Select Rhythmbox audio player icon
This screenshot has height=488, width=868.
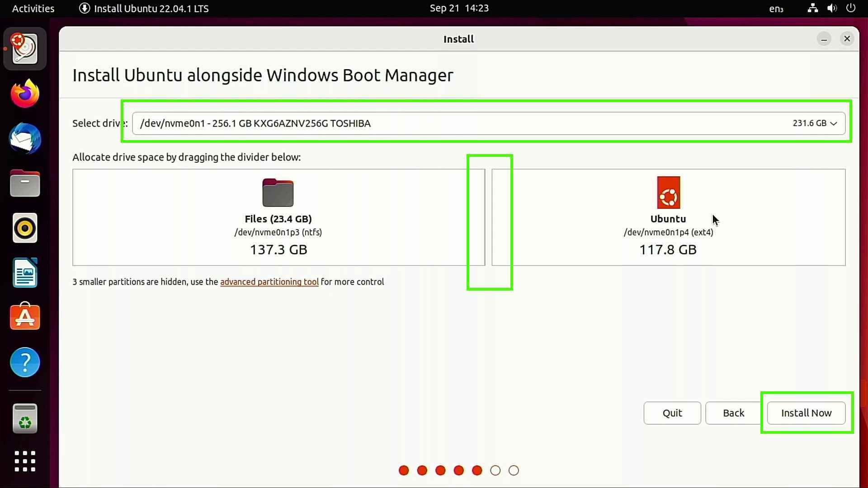[24, 228]
